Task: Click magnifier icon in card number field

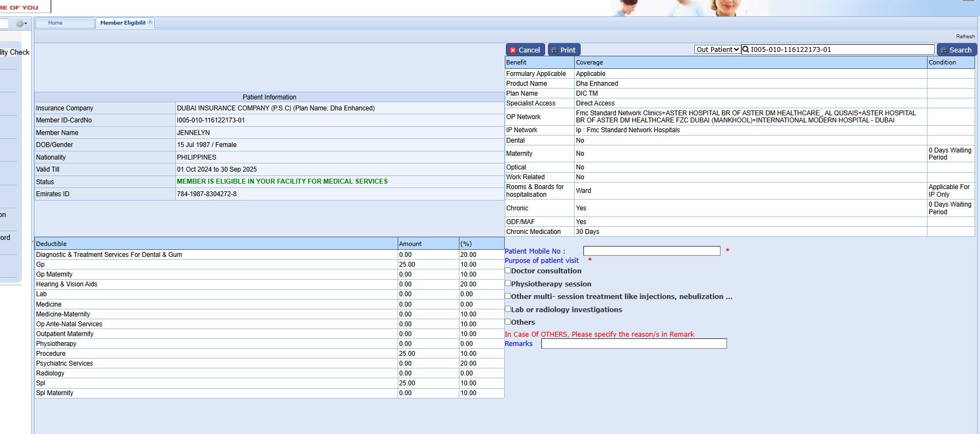Action: coord(746,50)
